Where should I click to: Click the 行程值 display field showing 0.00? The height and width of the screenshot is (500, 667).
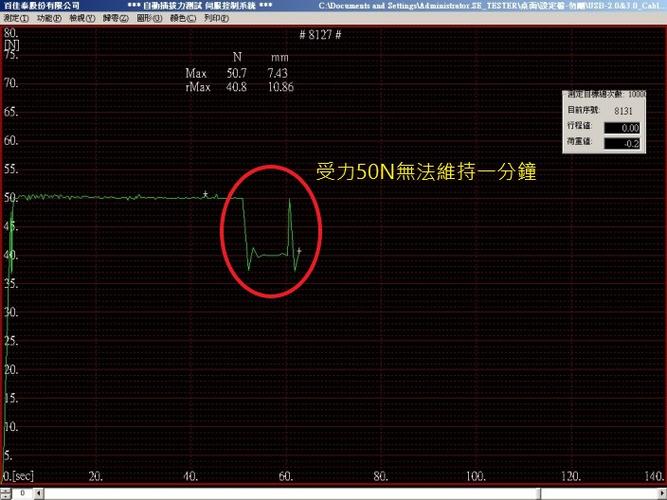(621, 128)
